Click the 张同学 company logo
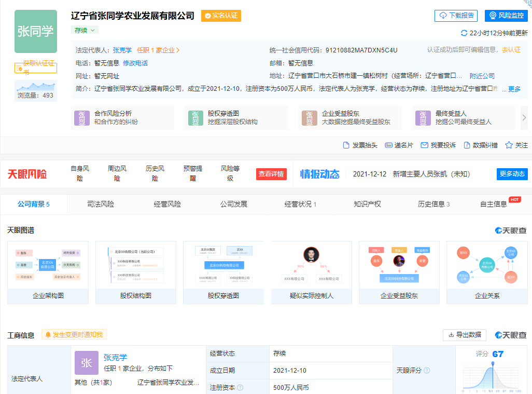This screenshot has height=394, width=532. (36, 31)
